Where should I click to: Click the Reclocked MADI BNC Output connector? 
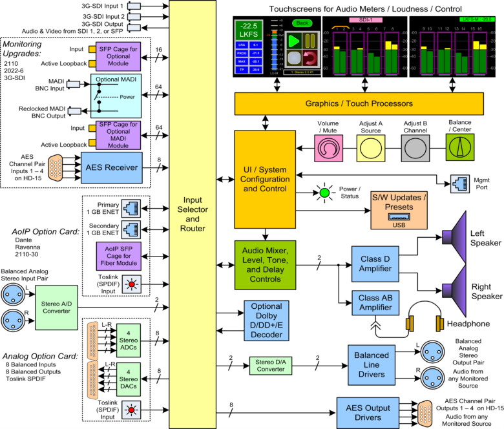pyautogui.click(x=74, y=111)
